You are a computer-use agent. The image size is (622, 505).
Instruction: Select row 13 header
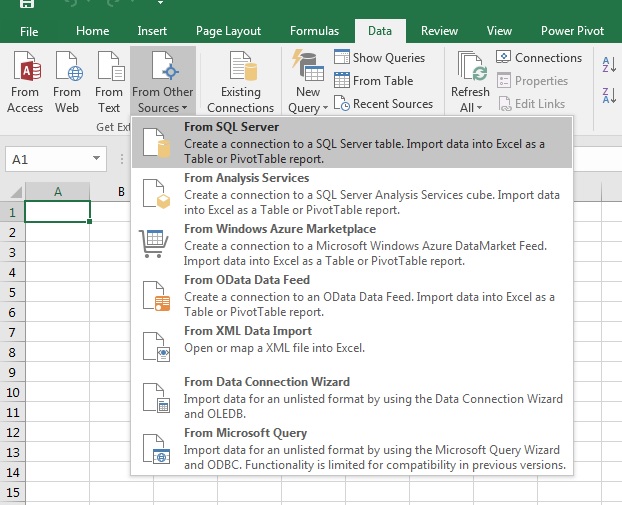(x=12, y=452)
